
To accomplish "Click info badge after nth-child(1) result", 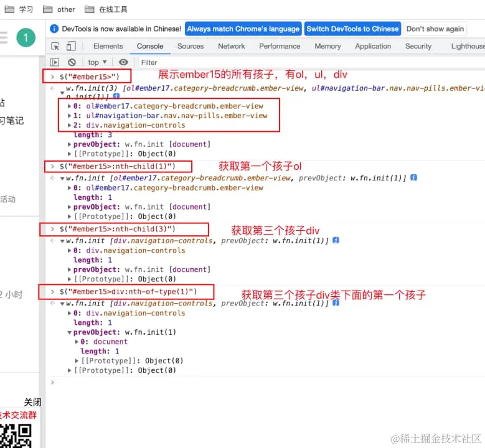I will (x=413, y=177).
